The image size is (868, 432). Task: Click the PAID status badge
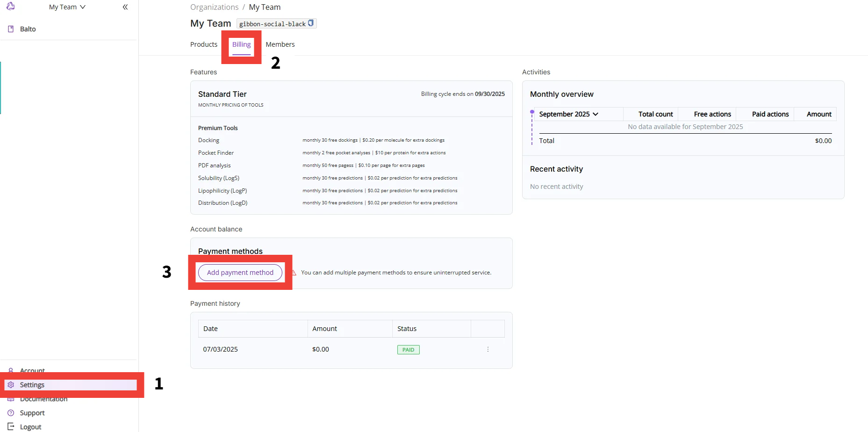click(x=408, y=350)
